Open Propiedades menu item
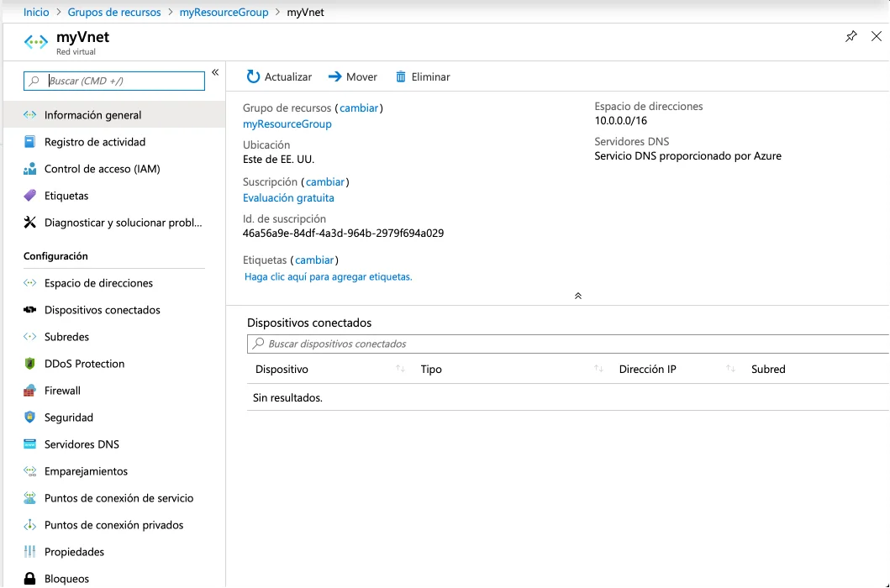The width and height of the screenshot is (890, 588). [114, 552]
